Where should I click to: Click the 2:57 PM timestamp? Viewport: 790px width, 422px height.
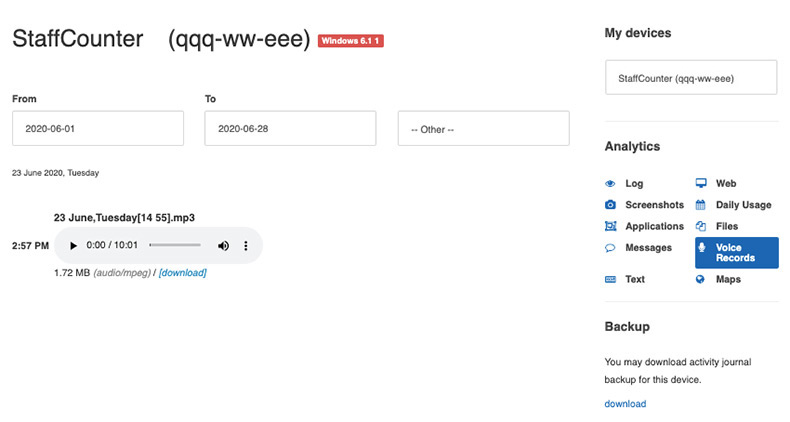tap(30, 246)
